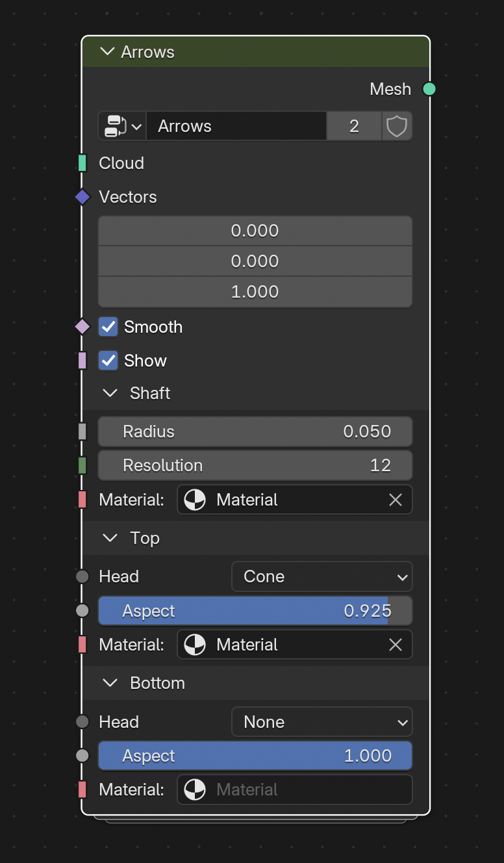
Task: Click the user count 2 button
Action: coord(354,126)
